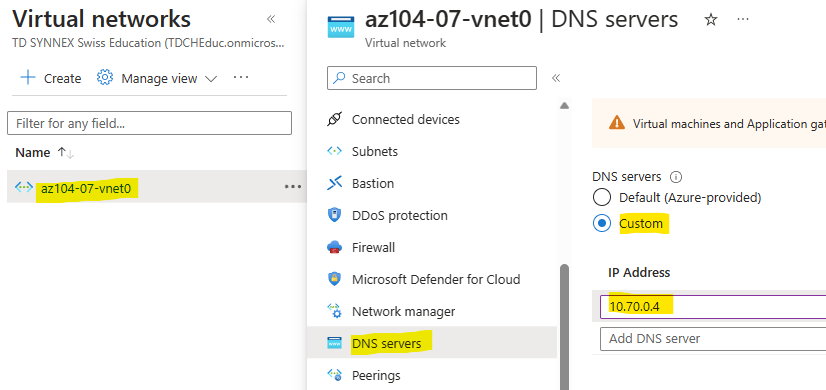
Task: Click the Subnets brackets icon
Action: coord(335,152)
